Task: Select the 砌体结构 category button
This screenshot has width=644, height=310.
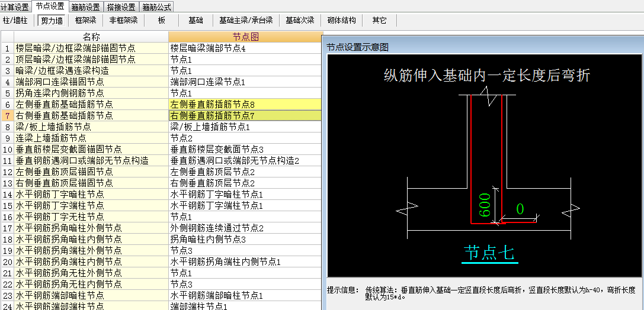Action: (x=342, y=20)
